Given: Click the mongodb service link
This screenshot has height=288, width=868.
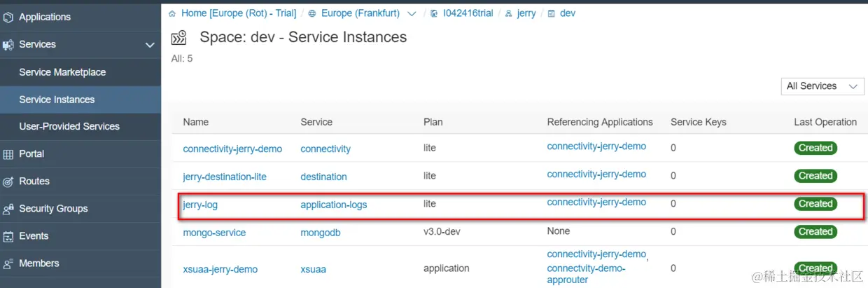Looking at the screenshot, I should pos(321,233).
